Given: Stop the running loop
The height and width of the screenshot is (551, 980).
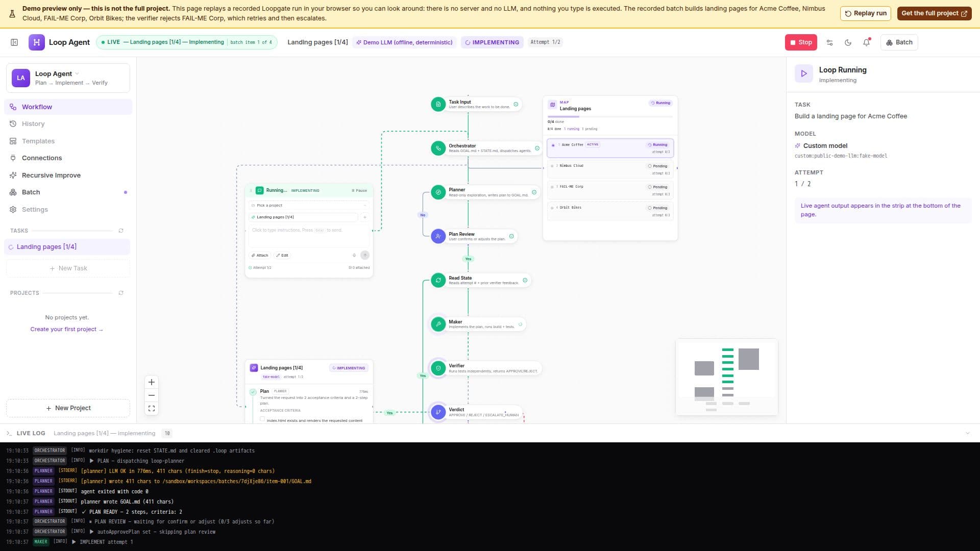Looking at the screenshot, I should (801, 42).
